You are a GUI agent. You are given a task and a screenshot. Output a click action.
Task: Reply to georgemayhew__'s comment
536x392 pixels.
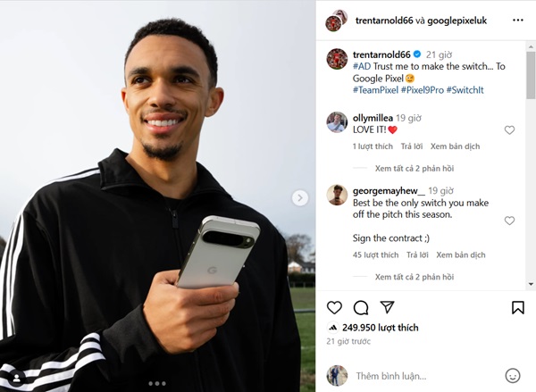point(417,255)
